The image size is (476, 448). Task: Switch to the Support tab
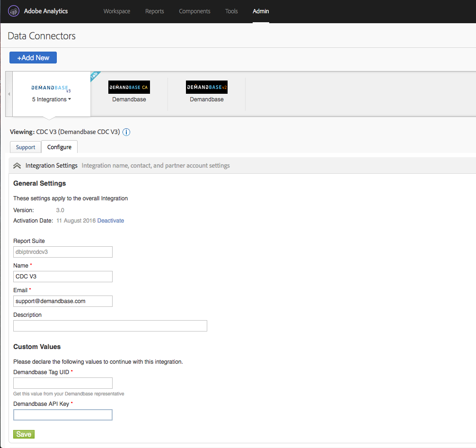pyautogui.click(x=26, y=147)
